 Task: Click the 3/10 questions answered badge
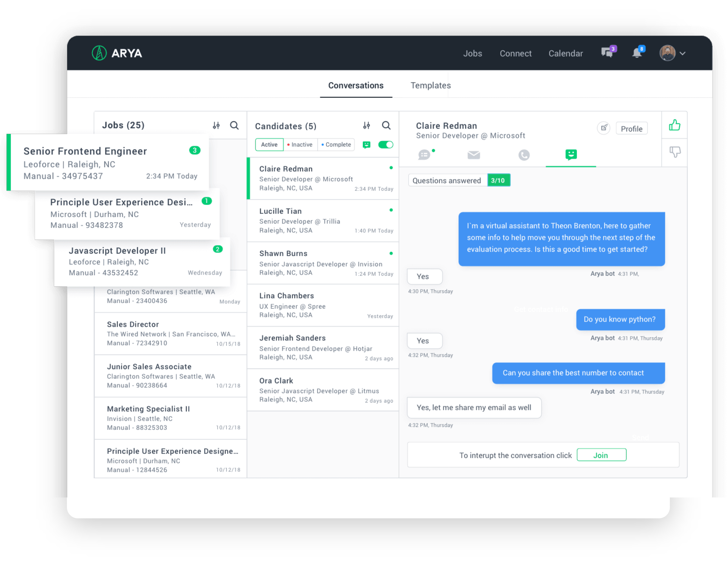[x=498, y=180]
